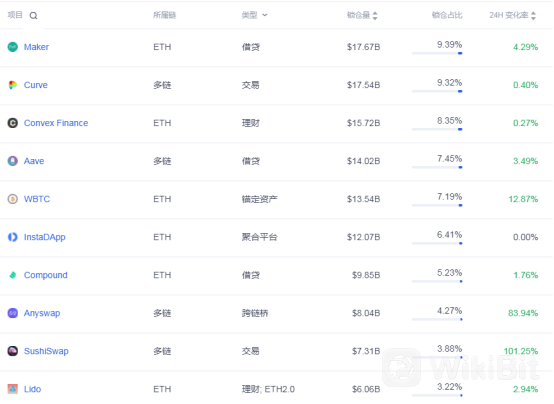Expand the 类型 type filter dropdown

[265, 15]
